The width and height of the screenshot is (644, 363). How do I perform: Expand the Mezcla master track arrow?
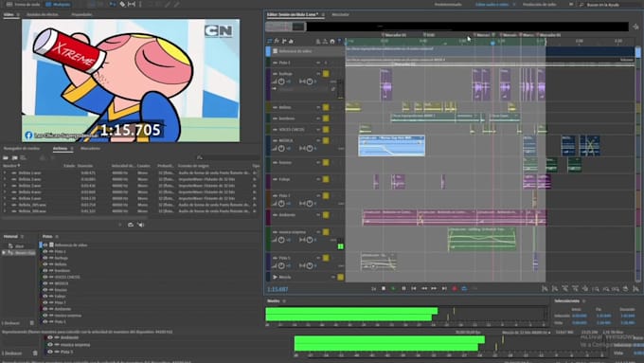click(276, 277)
